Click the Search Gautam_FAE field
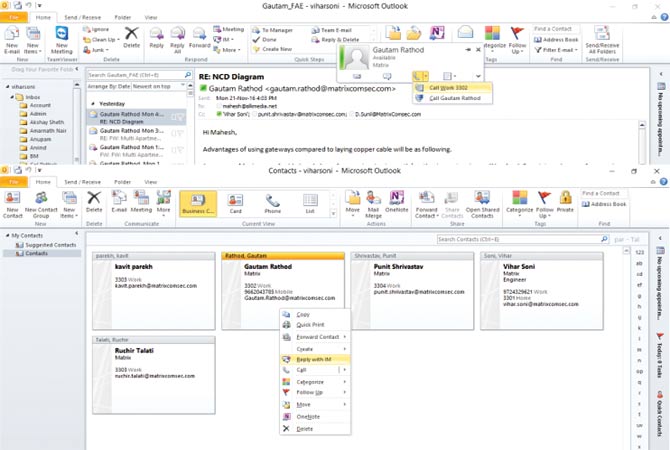The width and height of the screenshot is (670, 450). click(139, 75)
